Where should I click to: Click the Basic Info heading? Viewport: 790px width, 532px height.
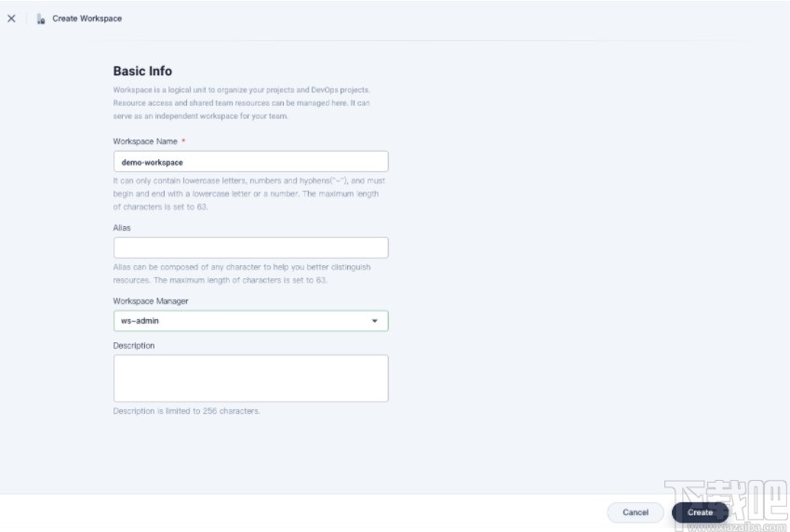click(x=142, y=71)
